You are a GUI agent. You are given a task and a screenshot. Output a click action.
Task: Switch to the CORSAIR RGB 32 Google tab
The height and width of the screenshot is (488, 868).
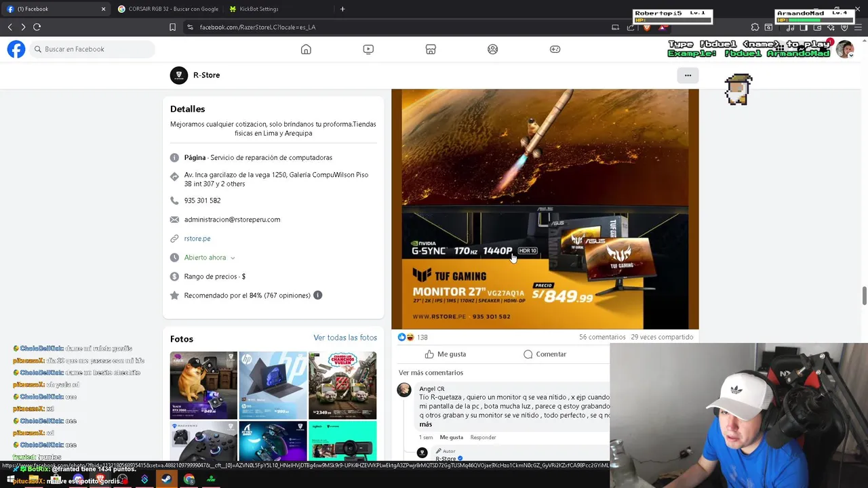[167, 9]
